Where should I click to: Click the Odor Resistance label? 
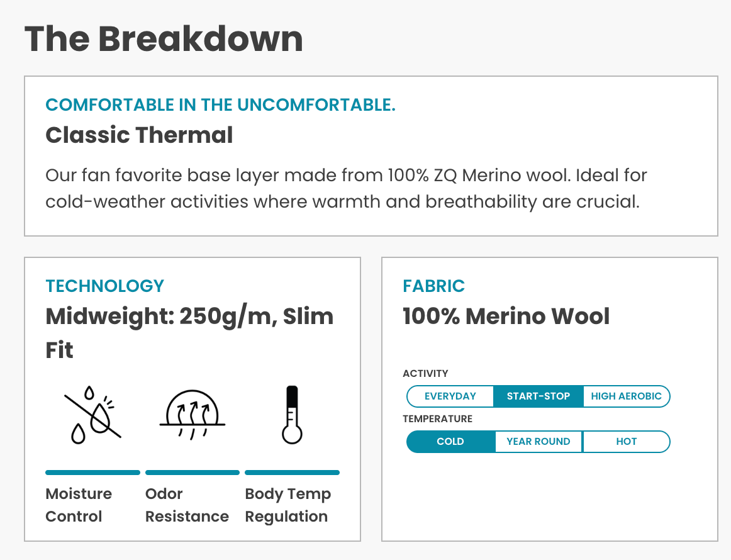[187, 505]
